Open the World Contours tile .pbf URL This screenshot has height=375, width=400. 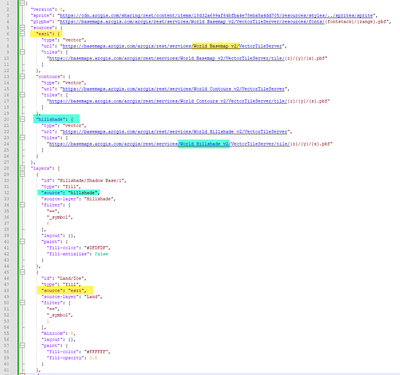(x=168, y=101)
